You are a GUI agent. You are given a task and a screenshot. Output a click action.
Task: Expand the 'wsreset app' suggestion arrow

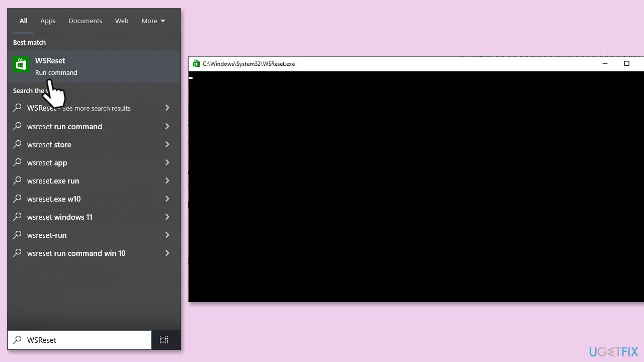tap(167, 162)
